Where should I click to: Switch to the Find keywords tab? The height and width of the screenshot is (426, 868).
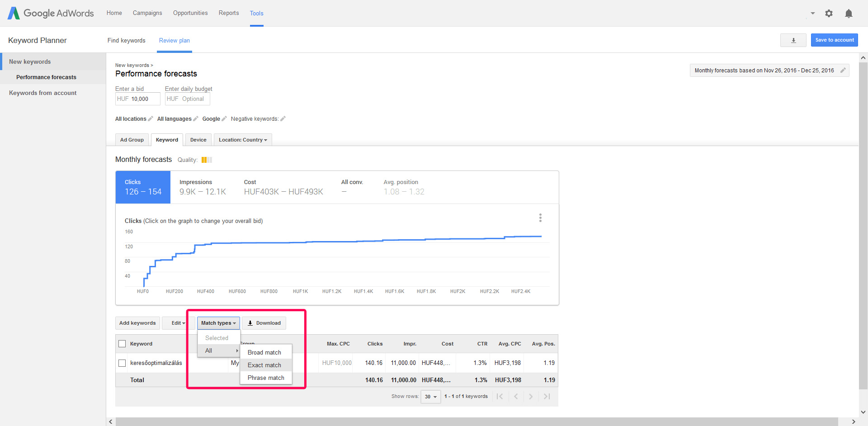(127, 40)
